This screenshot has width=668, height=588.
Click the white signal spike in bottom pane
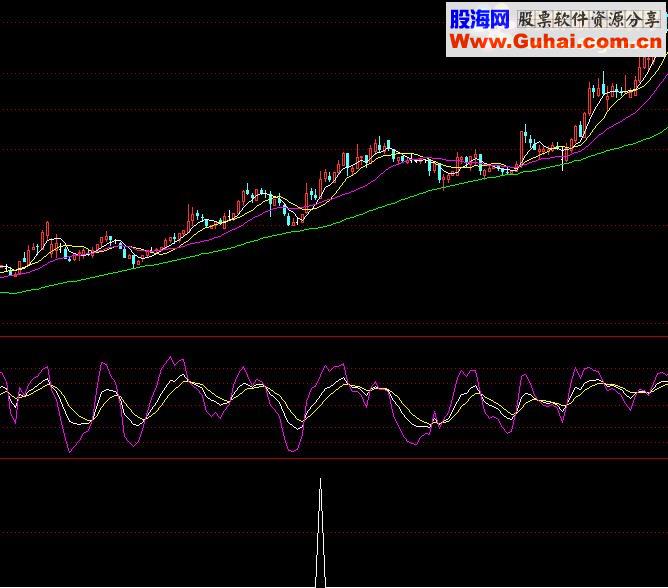tap(320, 533)
